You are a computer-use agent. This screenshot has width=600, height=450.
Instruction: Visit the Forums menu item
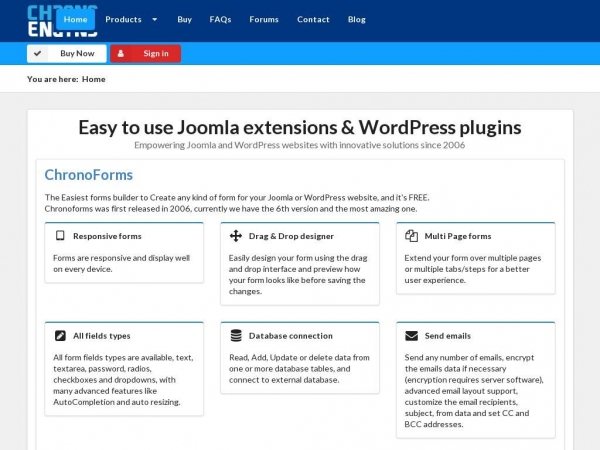pos(264,20)
